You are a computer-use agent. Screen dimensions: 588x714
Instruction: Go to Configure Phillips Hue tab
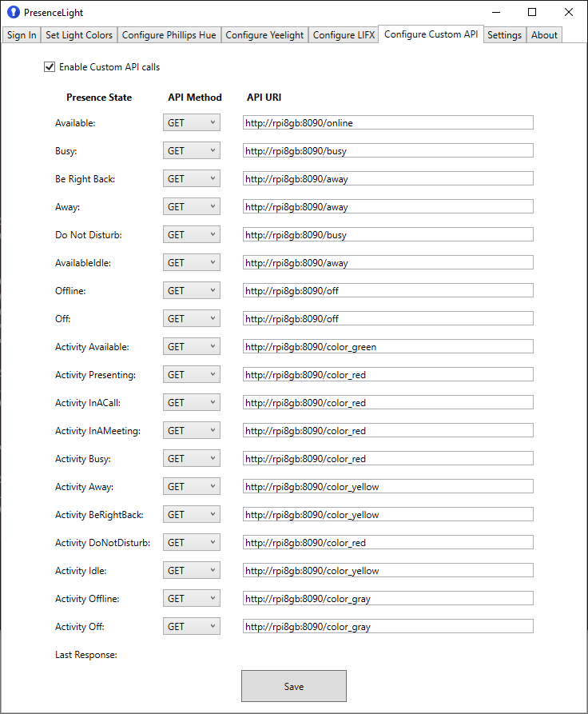tap(169, 35)
